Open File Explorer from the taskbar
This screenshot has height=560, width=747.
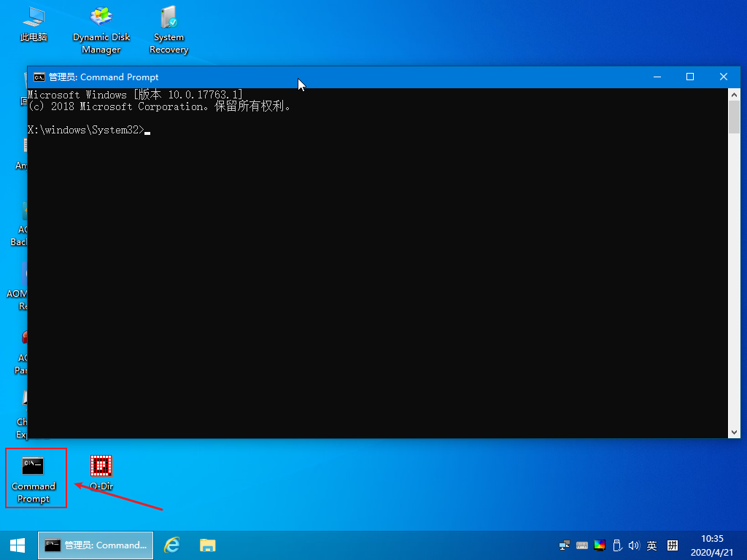208,545
